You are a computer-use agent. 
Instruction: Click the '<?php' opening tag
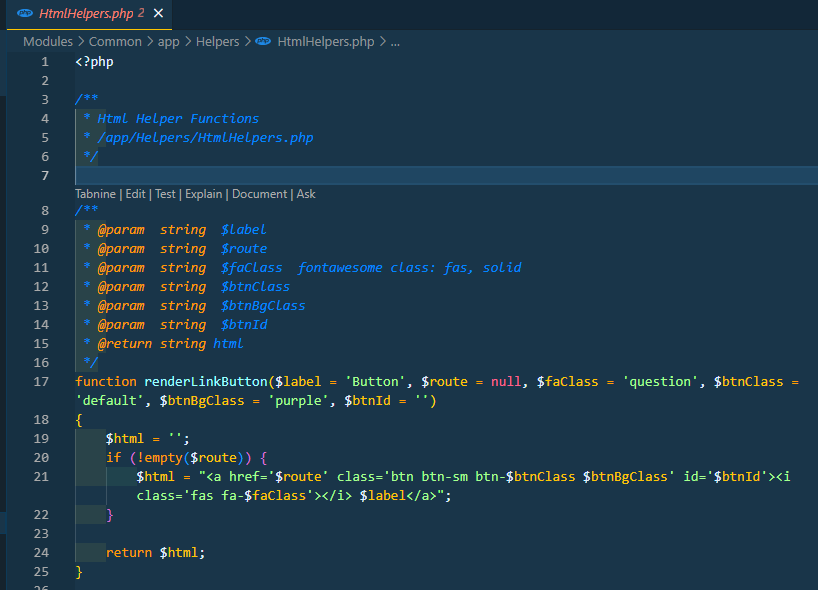[94, 62]
